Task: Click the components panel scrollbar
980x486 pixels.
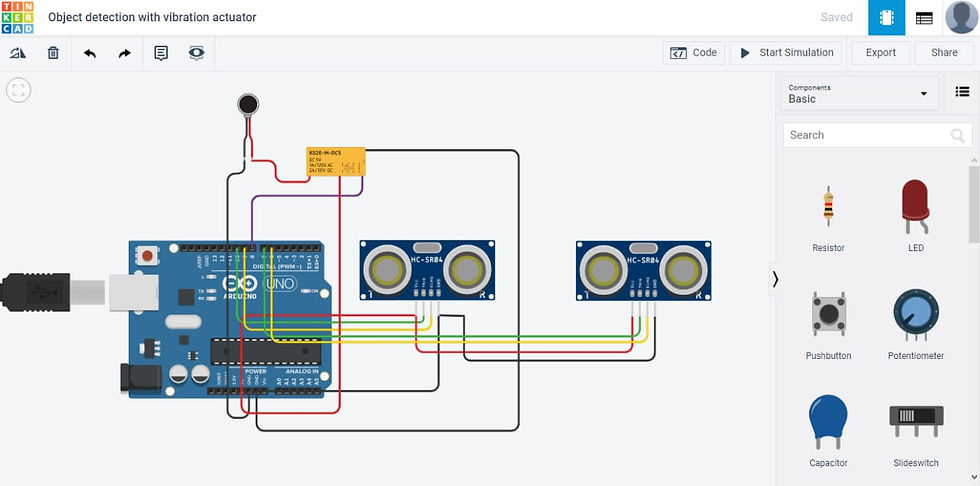Action: tap(974, 204)
